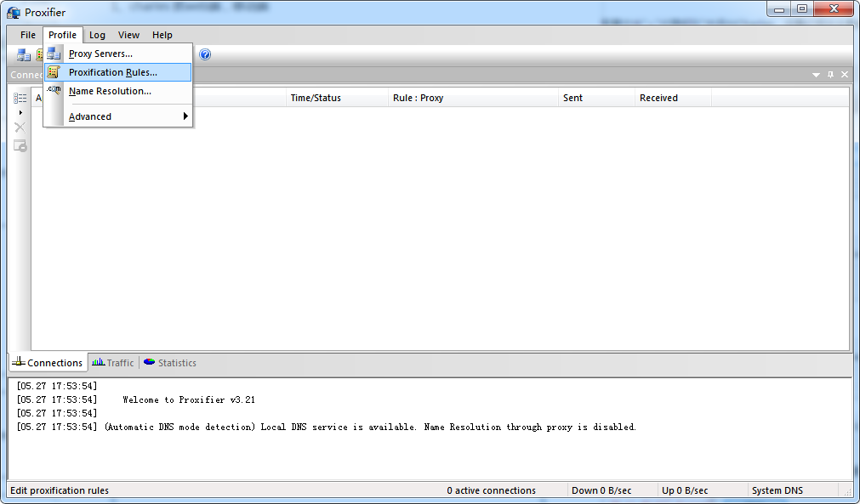Choose Proxy Servers... from Profile menu
The image size is (860, 504).
(x=118, y=54)
